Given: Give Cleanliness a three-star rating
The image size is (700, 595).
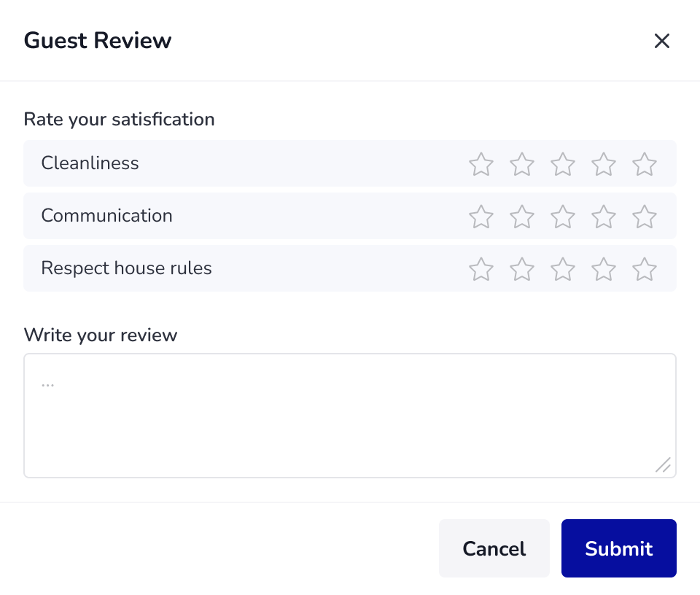Looking at the screenshot, I should [562, 164].
